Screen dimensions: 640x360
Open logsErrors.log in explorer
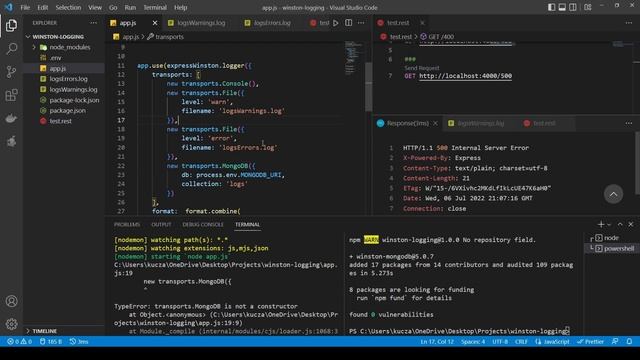[64, 79]
